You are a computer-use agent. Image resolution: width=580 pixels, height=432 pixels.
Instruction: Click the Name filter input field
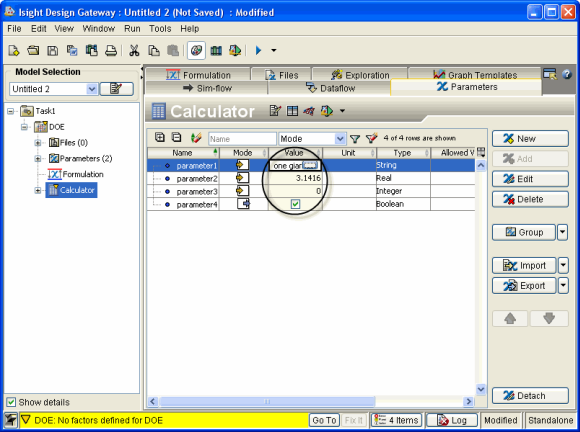click(x=242, y=139)
